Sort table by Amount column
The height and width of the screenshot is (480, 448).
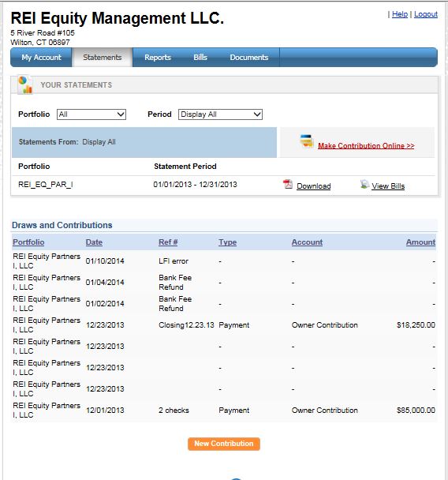pos(420,242)
